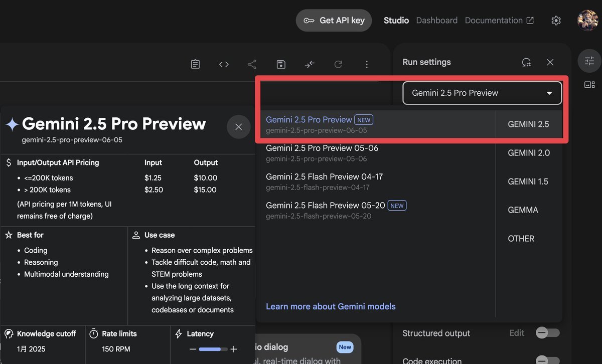
Task: Switch to the Studio tab
Action: tap(396, 21)
